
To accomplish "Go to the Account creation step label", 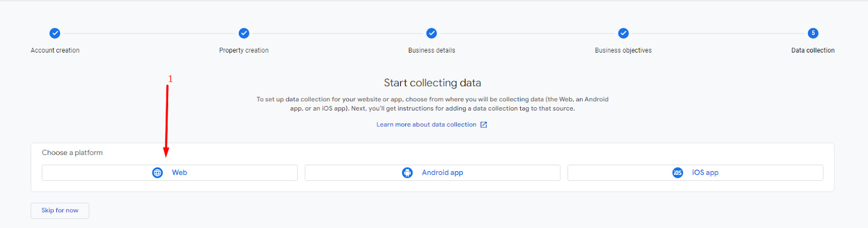I will click(55, 50).
